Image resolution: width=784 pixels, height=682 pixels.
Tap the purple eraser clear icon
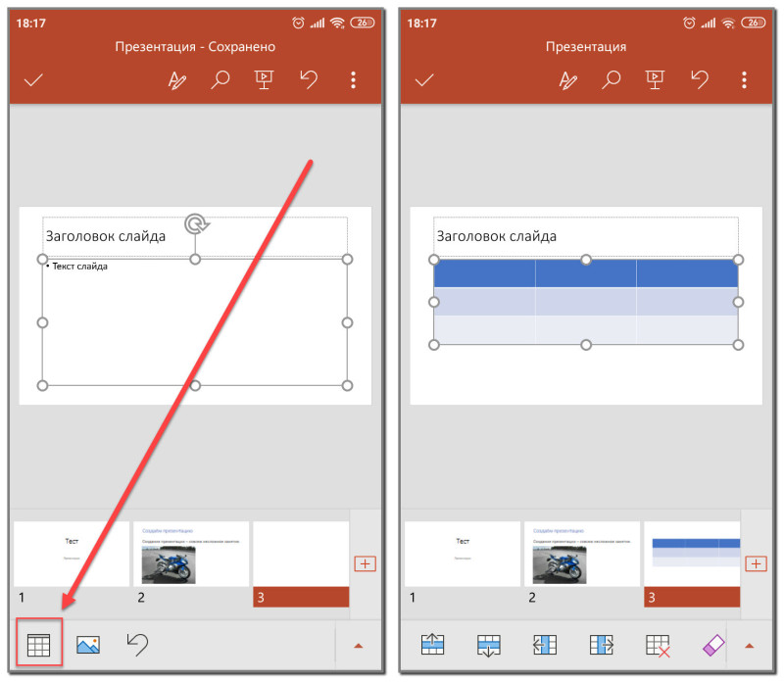[x=713, y=645]
